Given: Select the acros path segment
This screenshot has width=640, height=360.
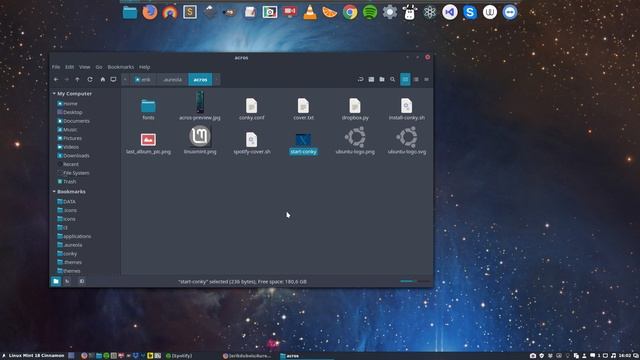Looking at the screenshot, I should coord(200,80).
